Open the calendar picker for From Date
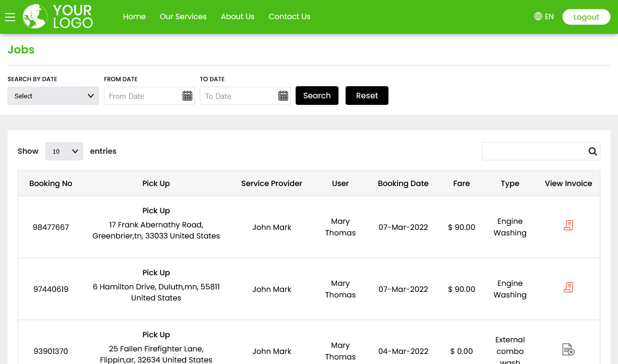 [187, 95]
